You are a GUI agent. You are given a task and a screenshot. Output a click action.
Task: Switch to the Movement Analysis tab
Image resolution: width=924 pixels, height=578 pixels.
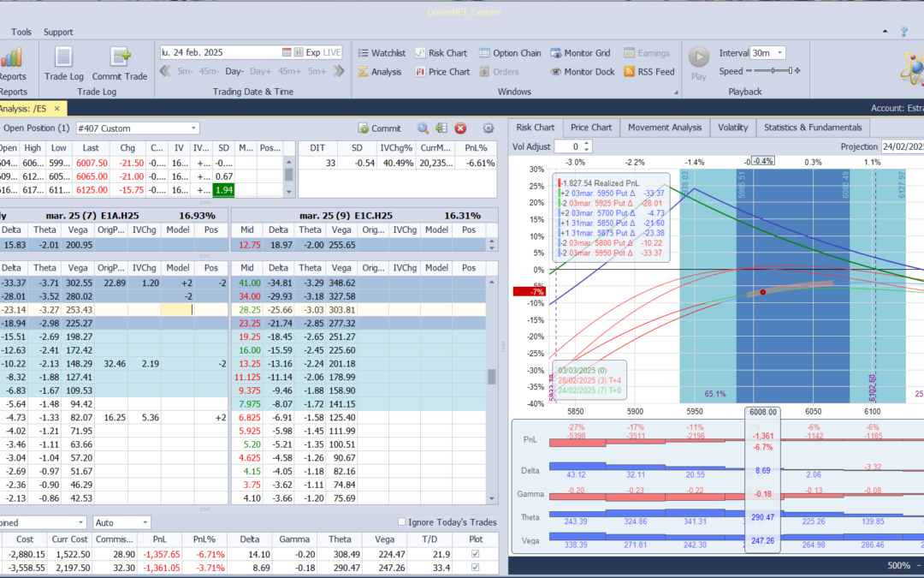point(665,128)
